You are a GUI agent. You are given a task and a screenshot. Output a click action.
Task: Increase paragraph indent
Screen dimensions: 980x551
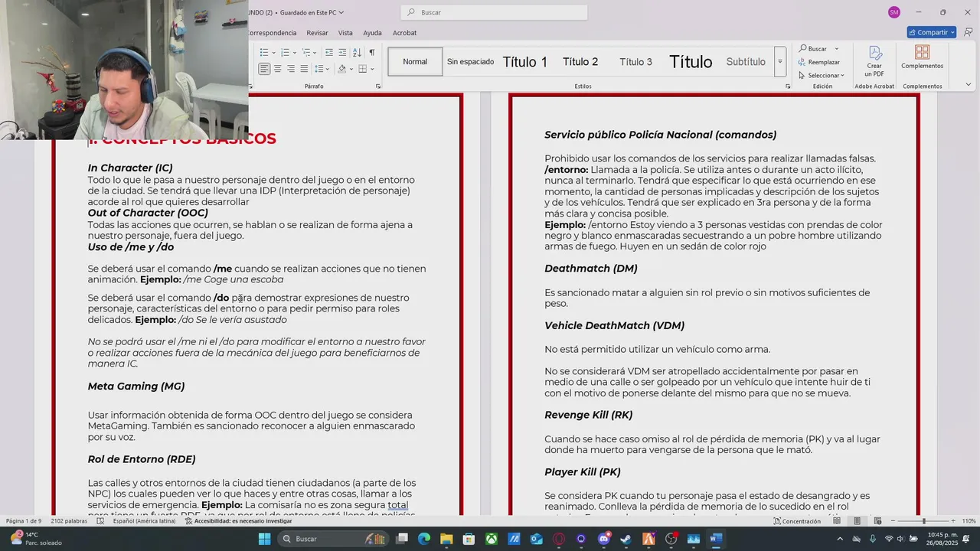342,52
